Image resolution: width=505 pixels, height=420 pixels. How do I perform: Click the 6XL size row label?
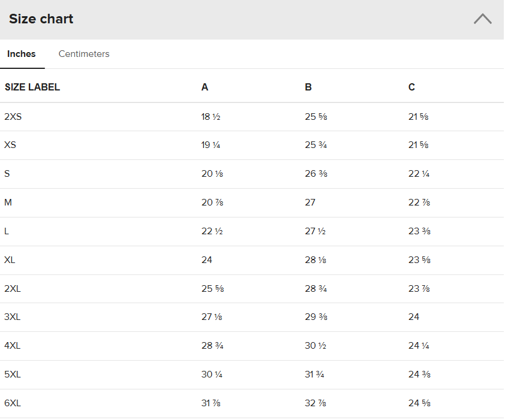point(13,403)
